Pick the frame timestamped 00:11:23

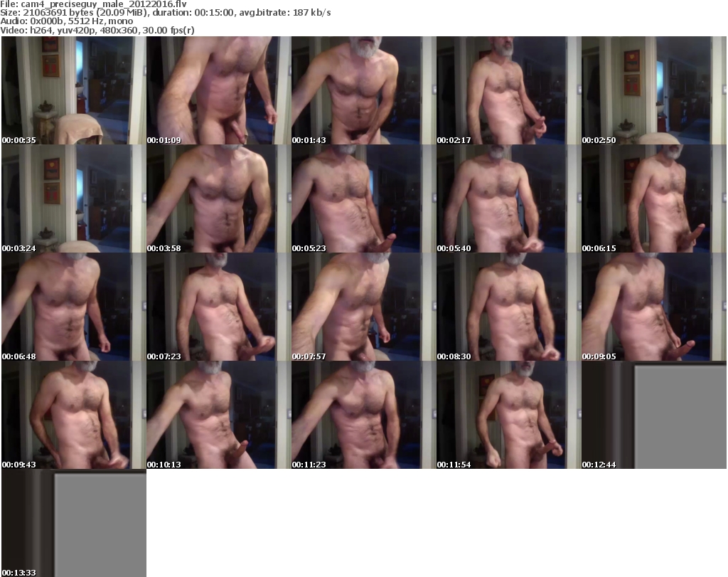363,415
